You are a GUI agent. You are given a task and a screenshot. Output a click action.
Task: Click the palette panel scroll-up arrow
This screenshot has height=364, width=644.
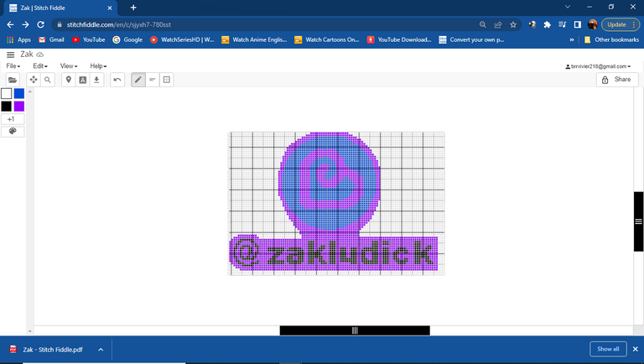[30, 91]
